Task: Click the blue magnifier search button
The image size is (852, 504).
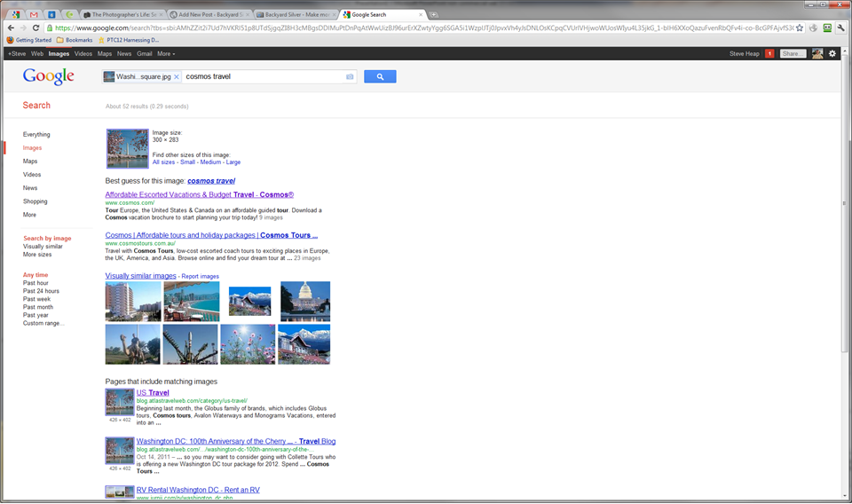Action: click(380, 76)
